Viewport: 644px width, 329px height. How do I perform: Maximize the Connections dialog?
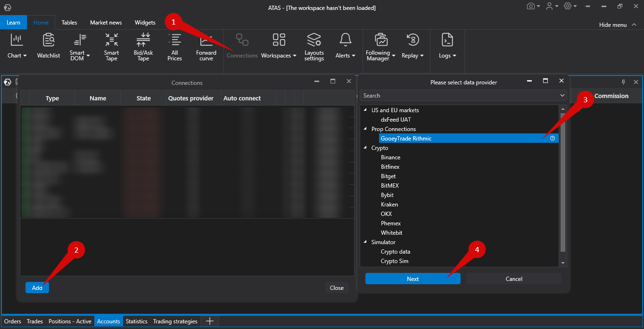coord(333,81)
